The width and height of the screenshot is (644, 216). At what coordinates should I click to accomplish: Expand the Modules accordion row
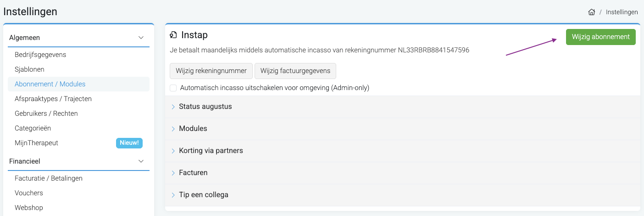(x=402, y=129)
